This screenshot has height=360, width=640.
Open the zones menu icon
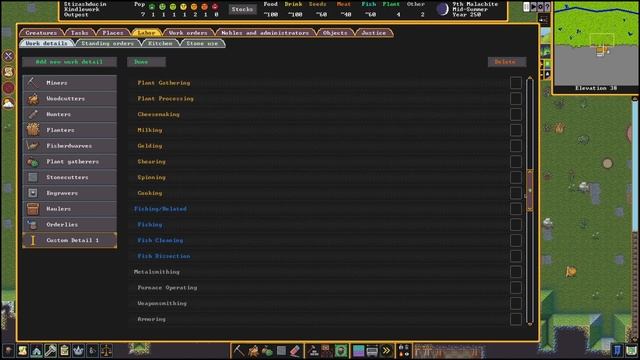[341, 351]
